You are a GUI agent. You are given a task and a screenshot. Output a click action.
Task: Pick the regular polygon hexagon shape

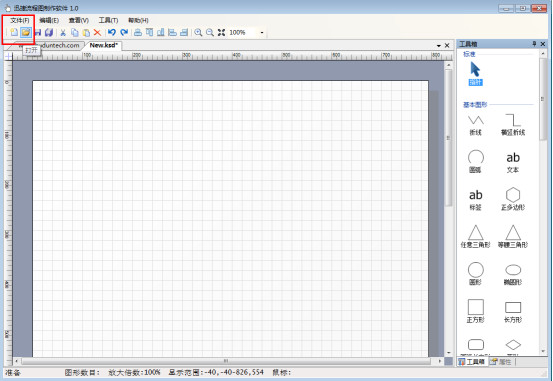point(513,199)
